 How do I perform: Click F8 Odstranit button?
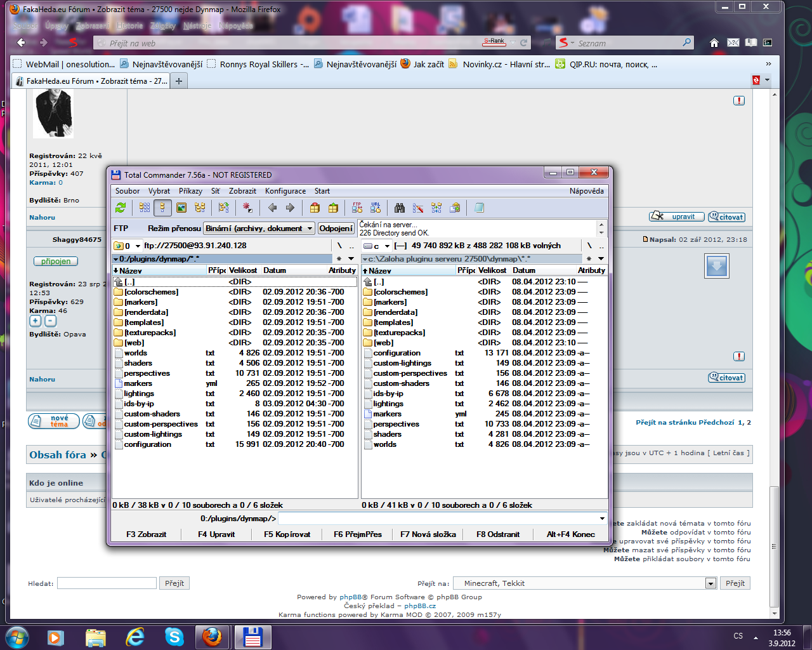(x=498, y=534)
